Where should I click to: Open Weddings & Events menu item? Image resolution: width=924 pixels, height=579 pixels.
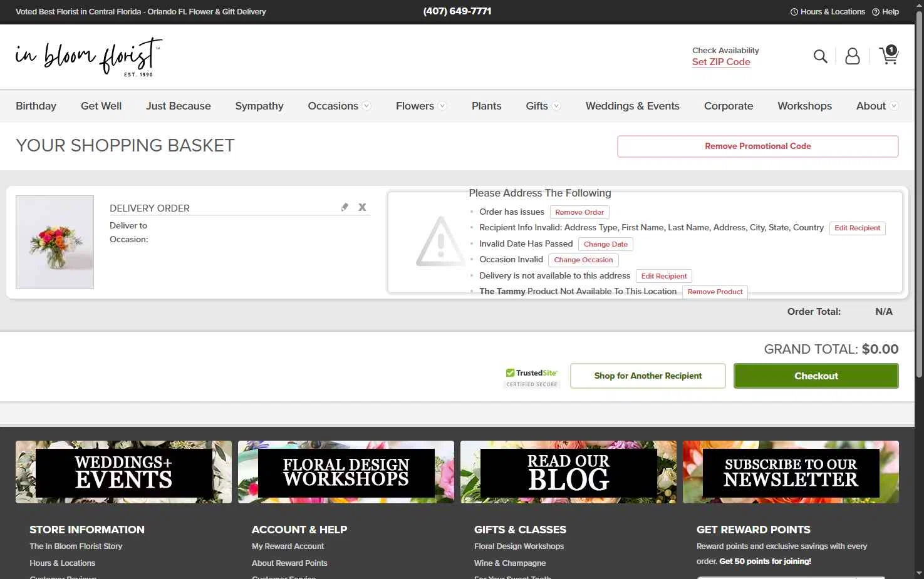pyautogui.click(x=633, y=106)
